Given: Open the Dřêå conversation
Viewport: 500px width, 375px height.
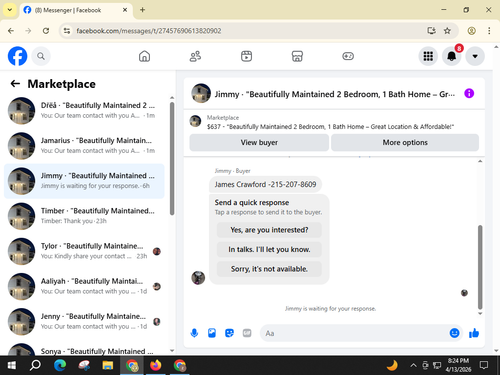Looking at the screenshot, I should click(84, 111).
